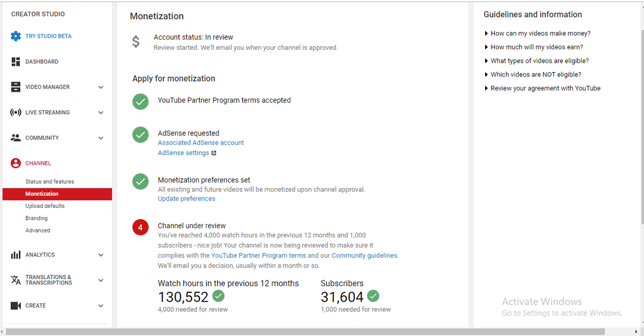Screen dimensions: 644x336
Task: Click the dollar sign account status icon
Action: coord(136,41)
